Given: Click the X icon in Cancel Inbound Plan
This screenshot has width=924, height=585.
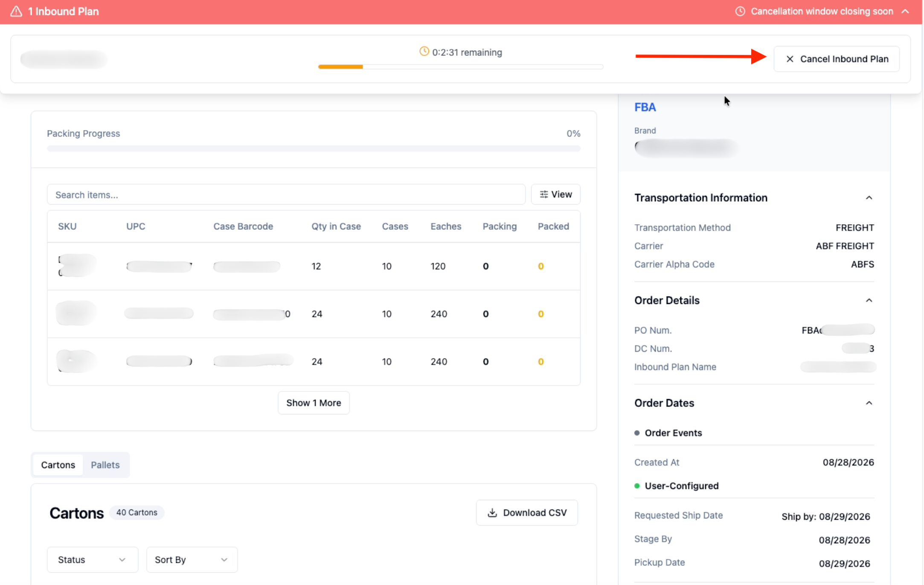Looking at the screenshot, I should pos(790,59).
